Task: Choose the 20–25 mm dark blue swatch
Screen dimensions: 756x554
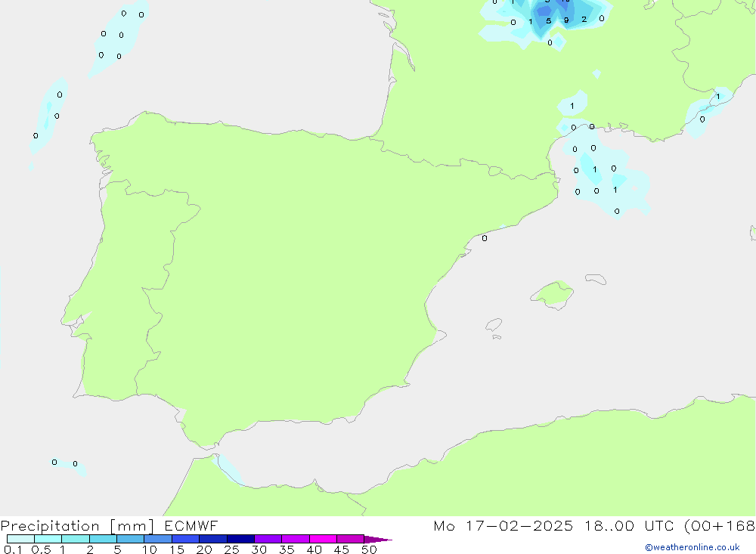Action: tap(212, 539)
